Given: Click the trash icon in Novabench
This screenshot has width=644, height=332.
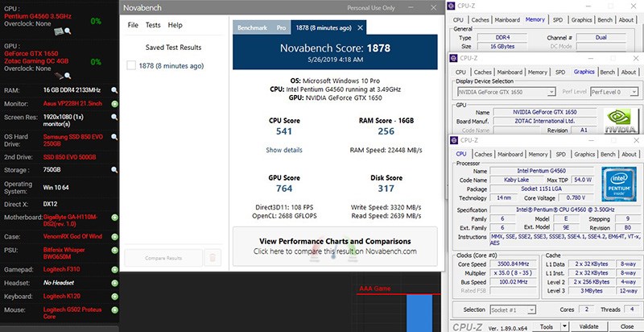Looking at the screenshot, I should (213, 258).
